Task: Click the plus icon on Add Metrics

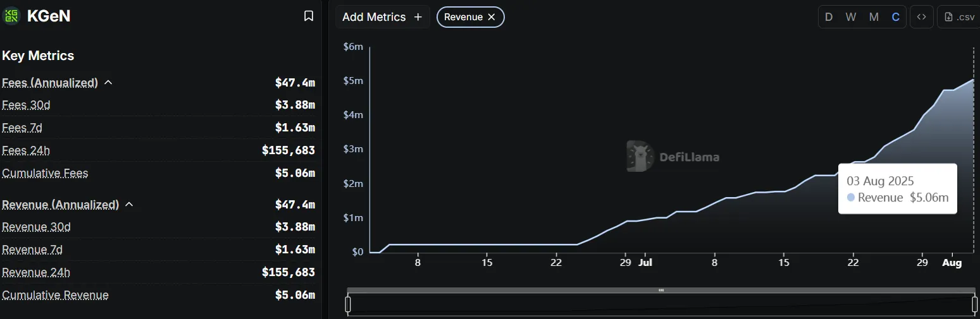Action: [418, 17]
